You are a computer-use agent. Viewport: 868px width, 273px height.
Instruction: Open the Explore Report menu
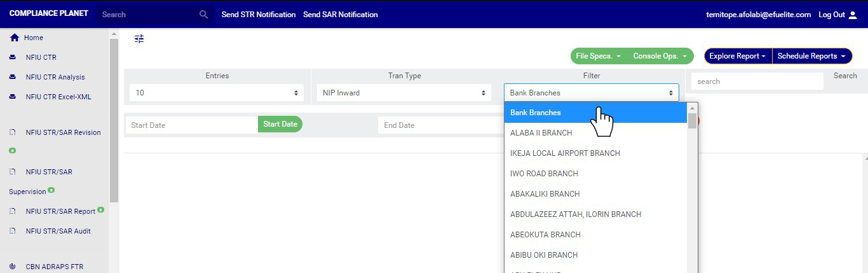click(x=738, y=56)
